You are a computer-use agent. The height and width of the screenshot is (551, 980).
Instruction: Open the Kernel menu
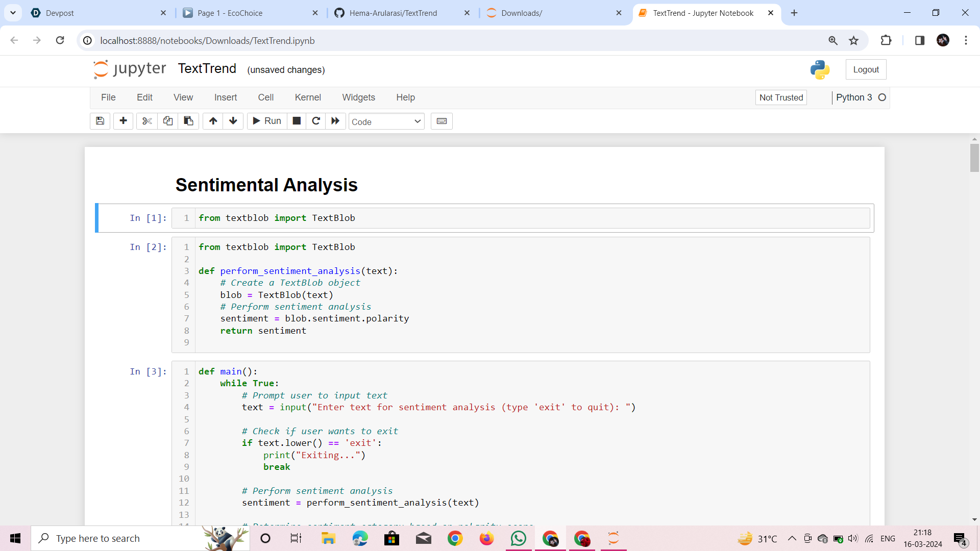coord(308,97)
